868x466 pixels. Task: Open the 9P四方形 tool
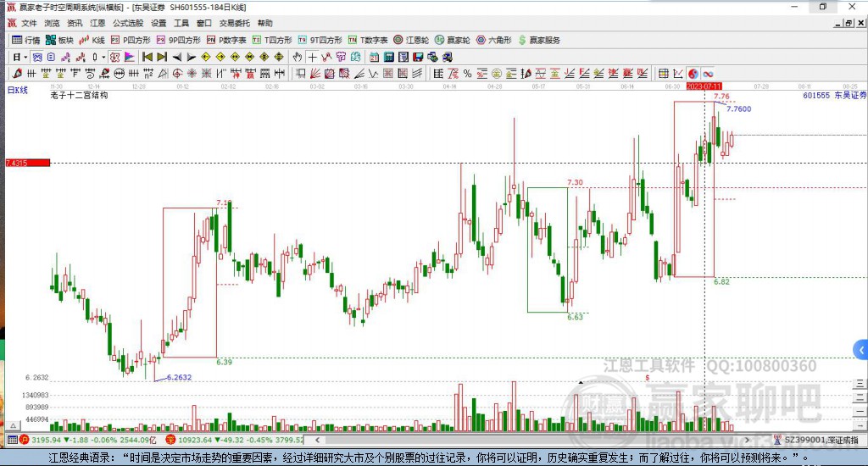click(178, 40)
